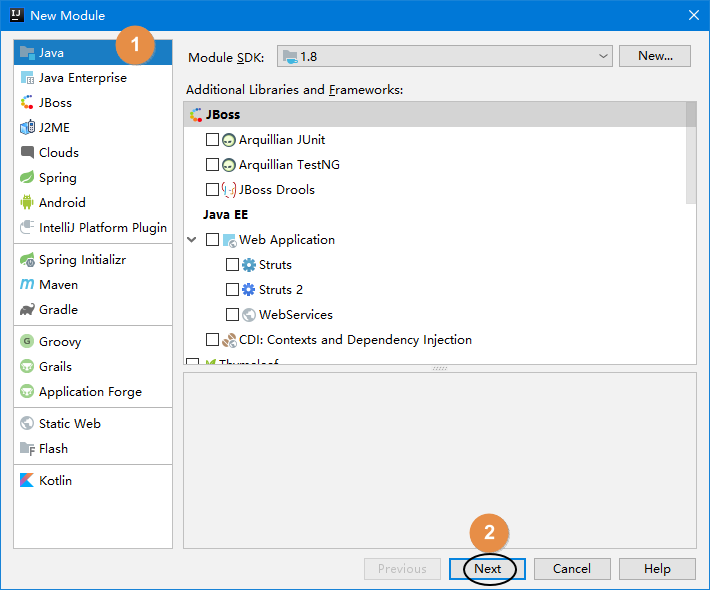Click the Cancel button

coord(571,569)
